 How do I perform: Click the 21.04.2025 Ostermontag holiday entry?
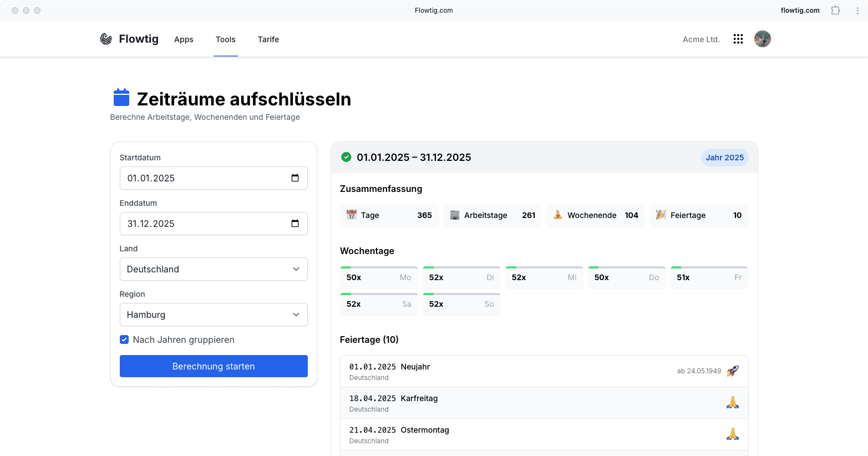point(544,434)
